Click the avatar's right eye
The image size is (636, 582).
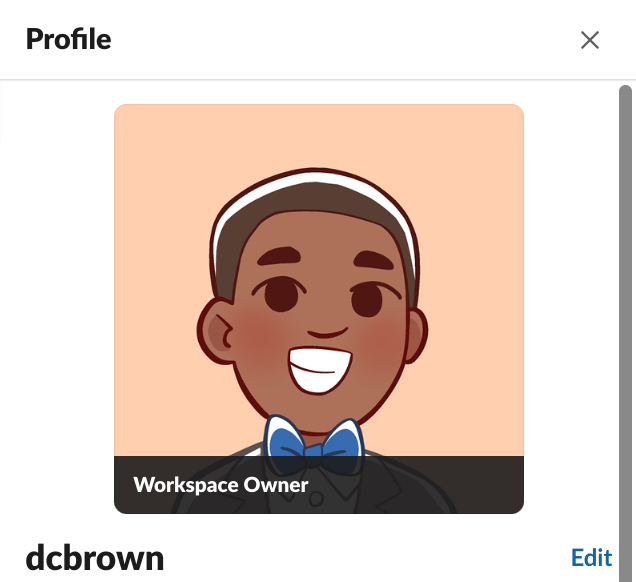(x=367, y=296)
